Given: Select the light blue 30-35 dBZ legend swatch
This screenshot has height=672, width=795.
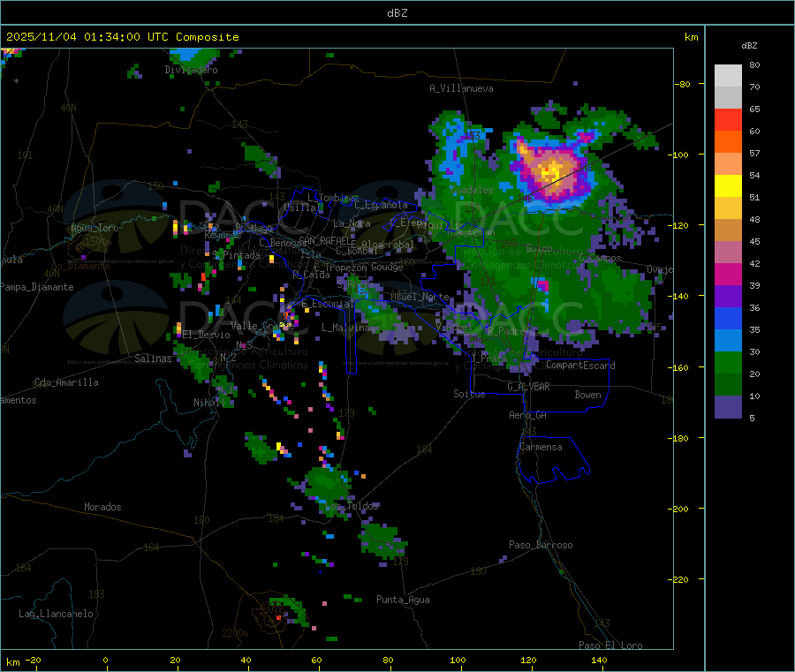Looking at the screenshot, I should pyautogui.click(x=728, y=341).
